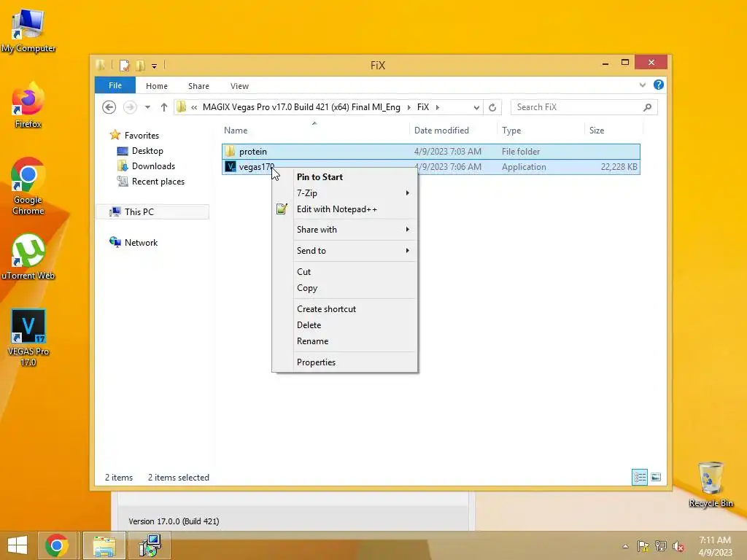Click the vegas170 application file icon
Screen dimensions: 747x560
pyautogui.click(x=230, y=167)
